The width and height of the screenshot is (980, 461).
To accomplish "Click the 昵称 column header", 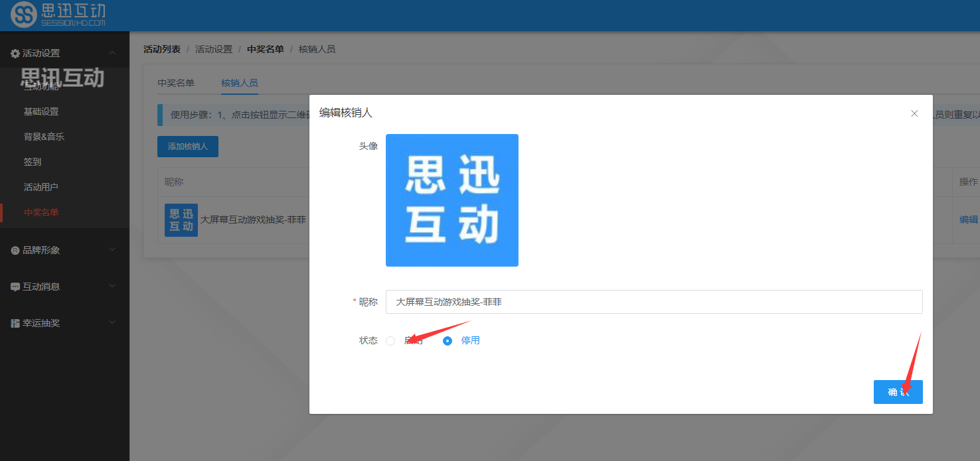I will (174, 182).
